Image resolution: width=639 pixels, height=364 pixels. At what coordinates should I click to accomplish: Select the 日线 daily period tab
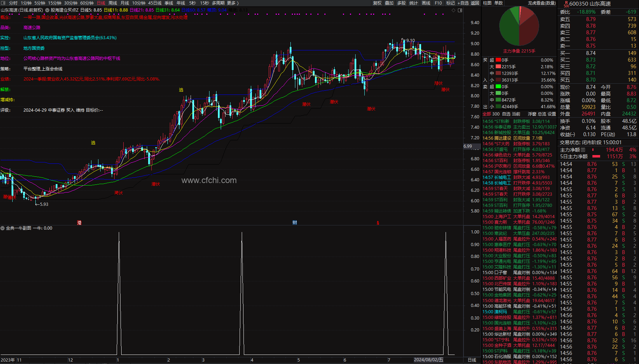[101, 3]
